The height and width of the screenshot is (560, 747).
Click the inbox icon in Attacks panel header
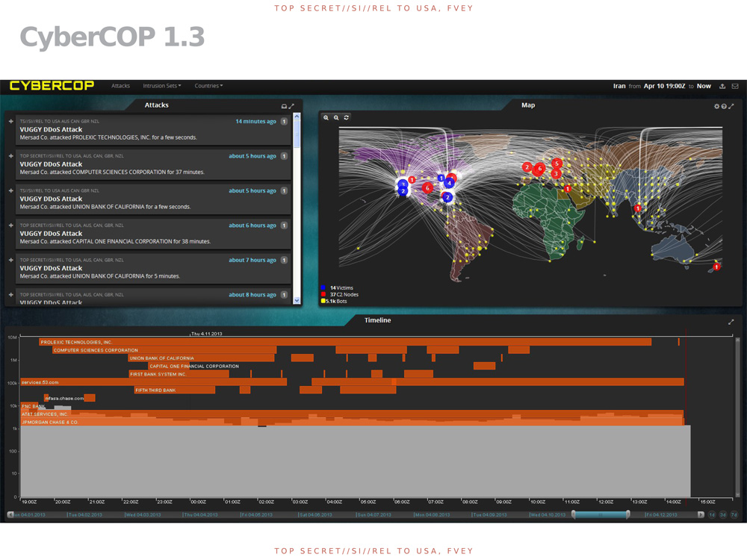pos(284,106)
